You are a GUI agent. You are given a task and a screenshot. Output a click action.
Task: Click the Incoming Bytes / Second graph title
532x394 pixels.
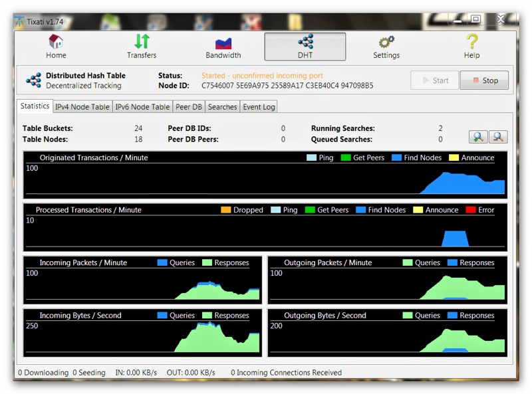(80, 316)
